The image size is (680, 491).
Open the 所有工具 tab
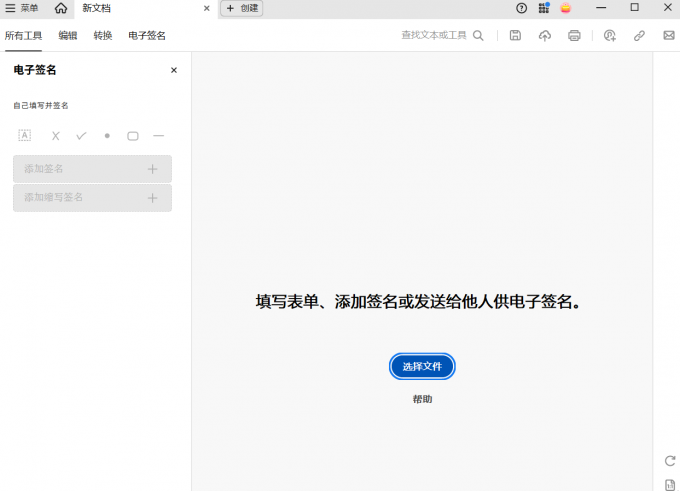[22, 35]
